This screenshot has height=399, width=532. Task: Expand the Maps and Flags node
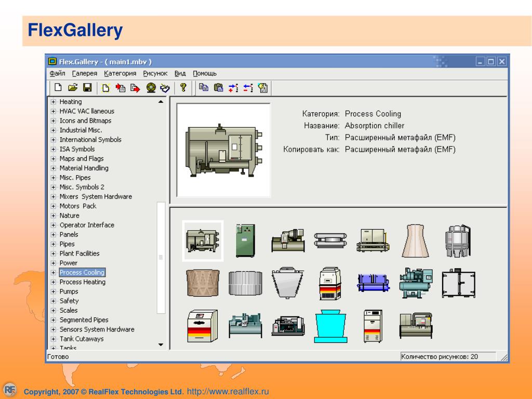(x=54, y=158)
